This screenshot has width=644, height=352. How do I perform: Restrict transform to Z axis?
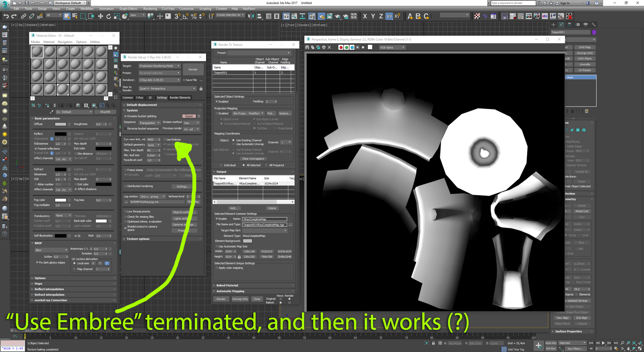tap(381, 16)
